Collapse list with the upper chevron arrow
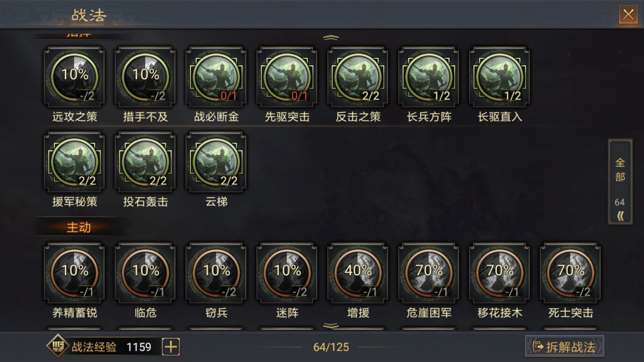The image size is (644, 362). point(331,38)
